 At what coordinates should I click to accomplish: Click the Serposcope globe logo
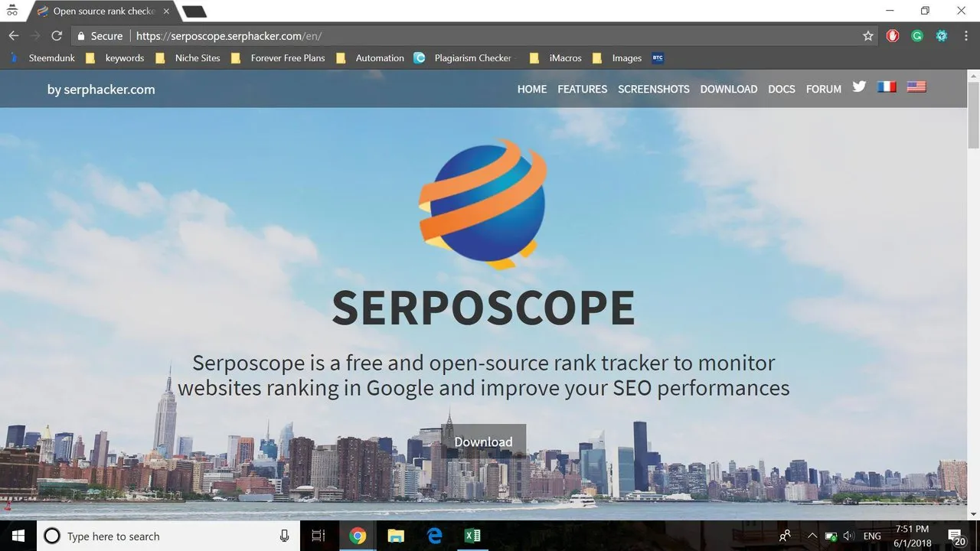coord(483,204)
